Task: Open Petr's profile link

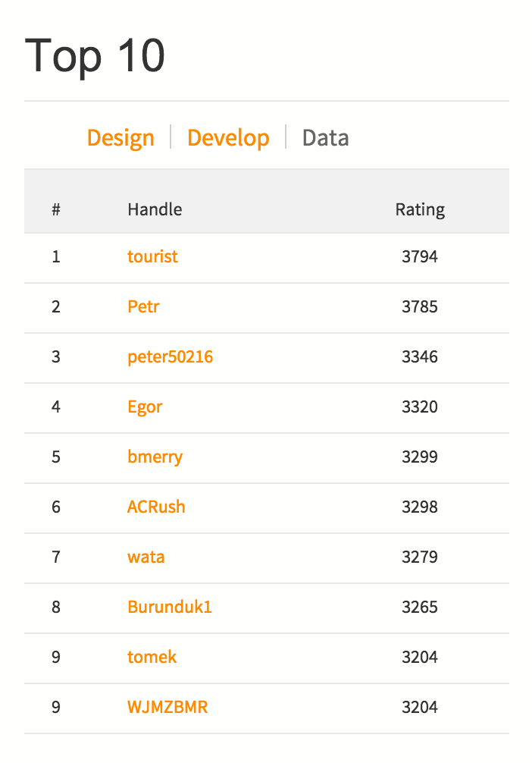Action: (x=143, y=306)
